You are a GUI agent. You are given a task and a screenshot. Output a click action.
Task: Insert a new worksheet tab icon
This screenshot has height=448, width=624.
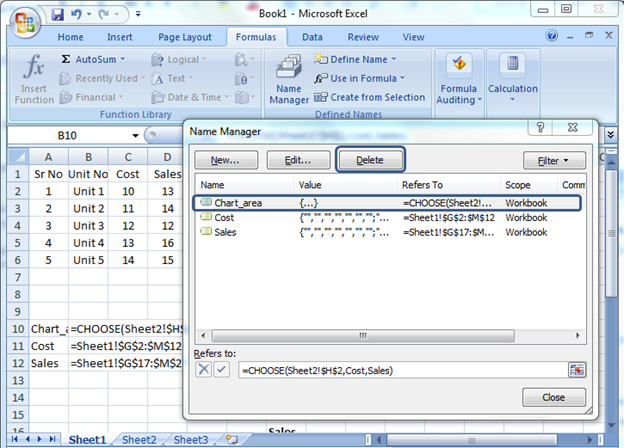[232, 440]
